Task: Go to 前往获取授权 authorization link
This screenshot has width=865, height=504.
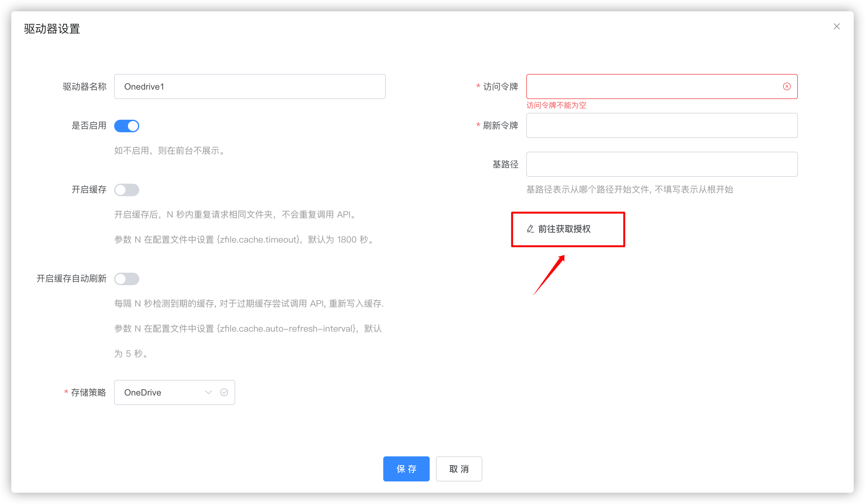Action: click(x=564, y=229)
